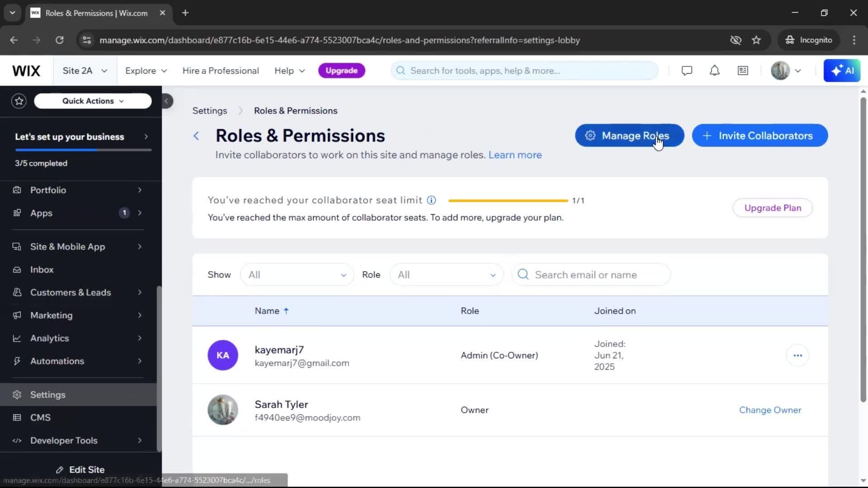Click Change Owner link
The image size is (868, 488).
click(770, 410)
